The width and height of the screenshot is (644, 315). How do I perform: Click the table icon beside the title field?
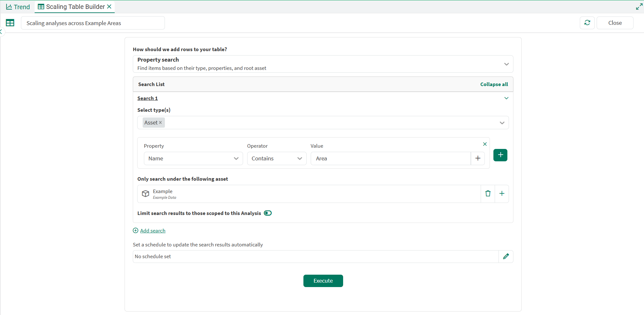point(10,23)
